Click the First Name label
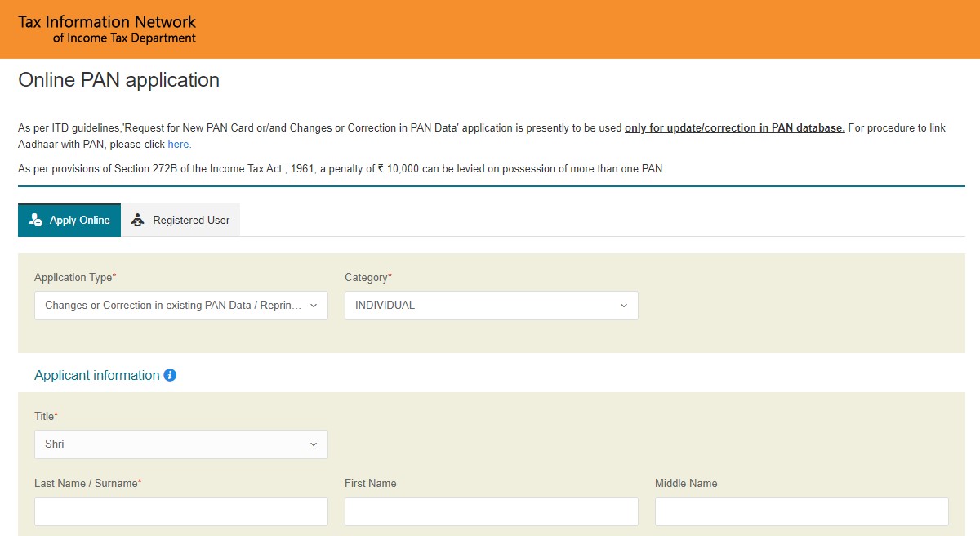Viewport: 980px width, 536px height. [371, 484]
